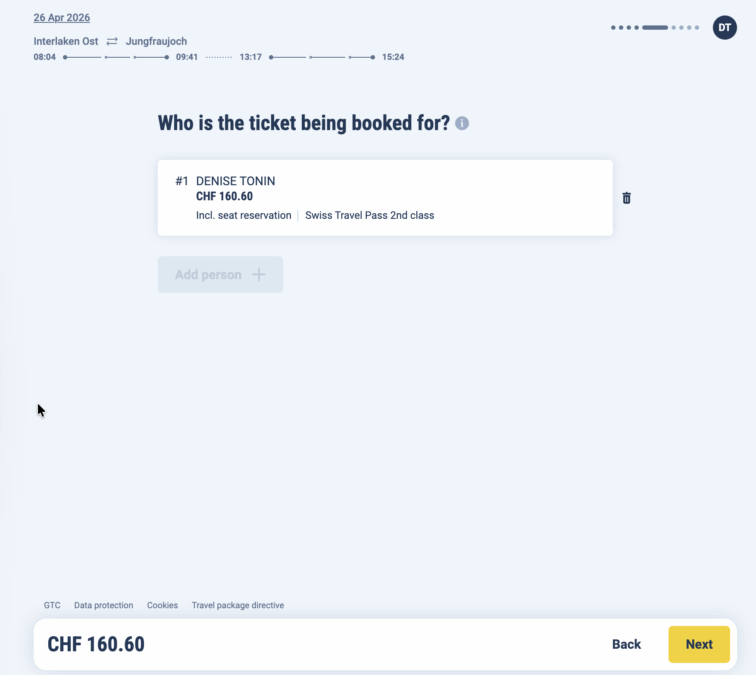Screen dimensions: 756x675
Task: Open the Data protection link
Action: pyautogui.click(x=103, y=606)
